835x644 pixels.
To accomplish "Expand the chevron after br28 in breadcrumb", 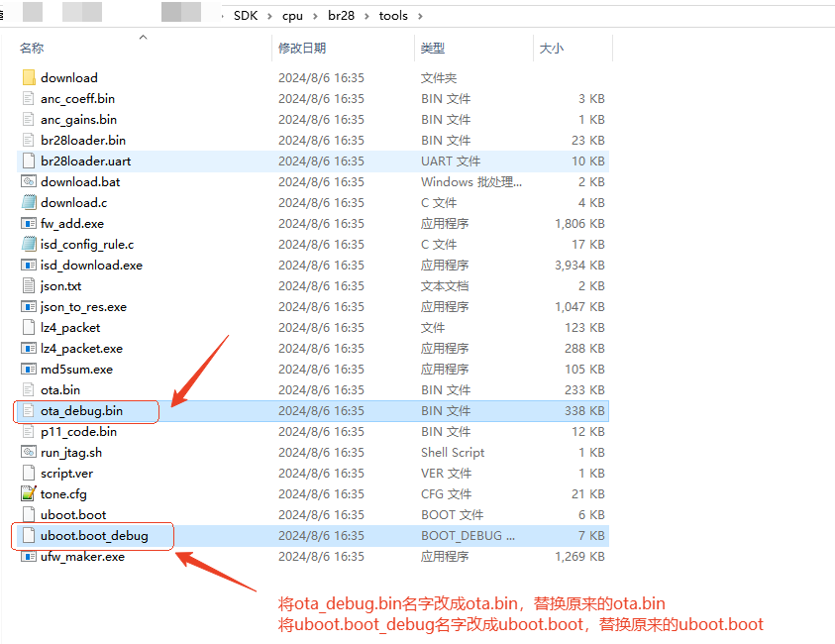I will (x=366, y=16).
